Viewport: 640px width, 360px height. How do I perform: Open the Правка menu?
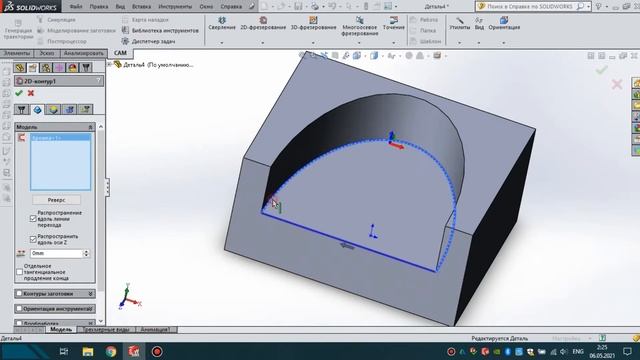(99, 7)
